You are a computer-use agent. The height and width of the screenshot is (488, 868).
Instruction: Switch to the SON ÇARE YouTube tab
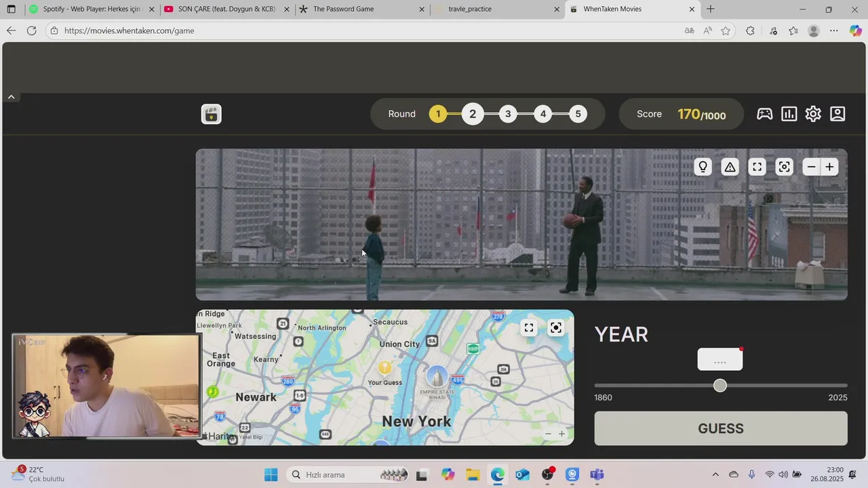point(227,9)
